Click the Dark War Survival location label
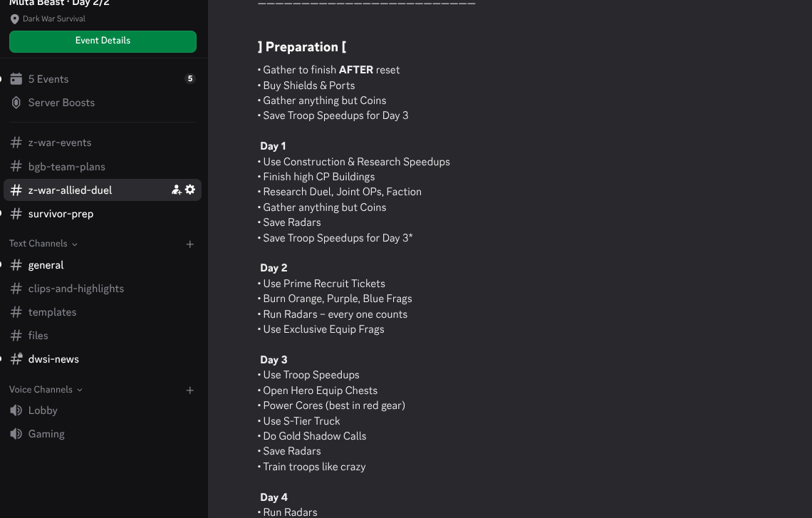 [54, 19]
